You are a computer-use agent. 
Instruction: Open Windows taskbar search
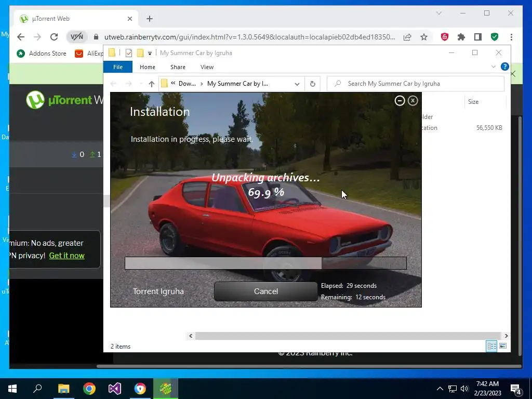click(37, 389)
